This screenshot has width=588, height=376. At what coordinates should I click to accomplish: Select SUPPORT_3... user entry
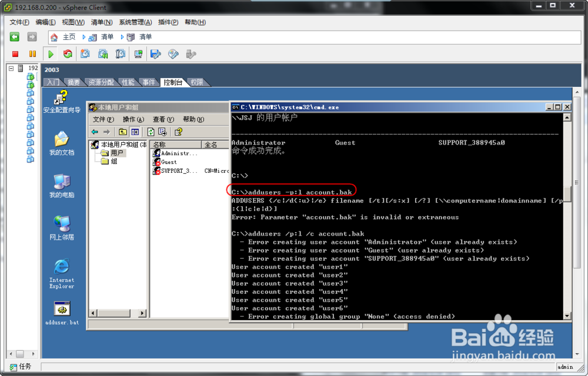(x=175, y=171)
